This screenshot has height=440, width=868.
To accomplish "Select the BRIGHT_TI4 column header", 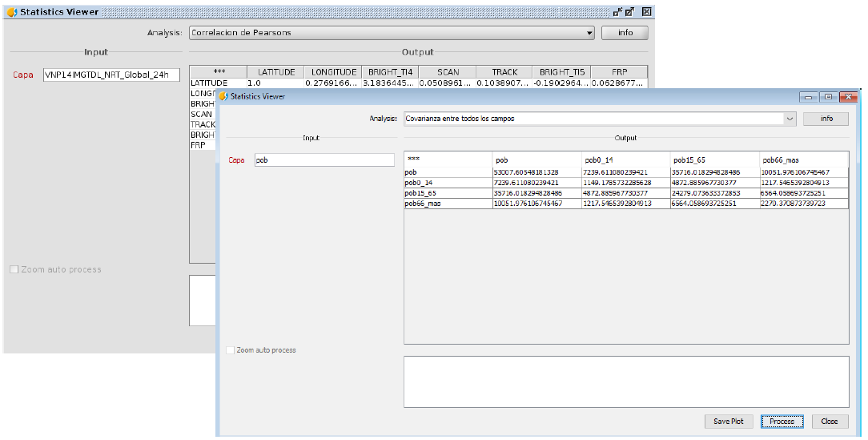I will [390, 72].
